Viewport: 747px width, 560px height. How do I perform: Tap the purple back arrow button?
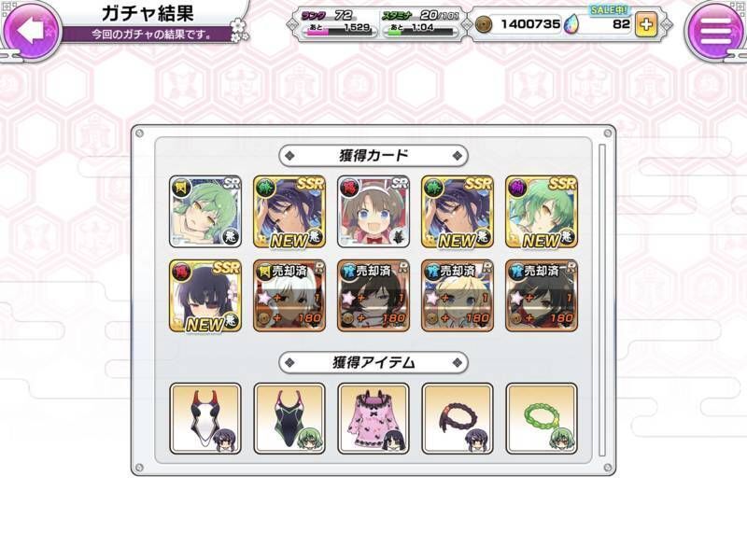click(31, 31)
